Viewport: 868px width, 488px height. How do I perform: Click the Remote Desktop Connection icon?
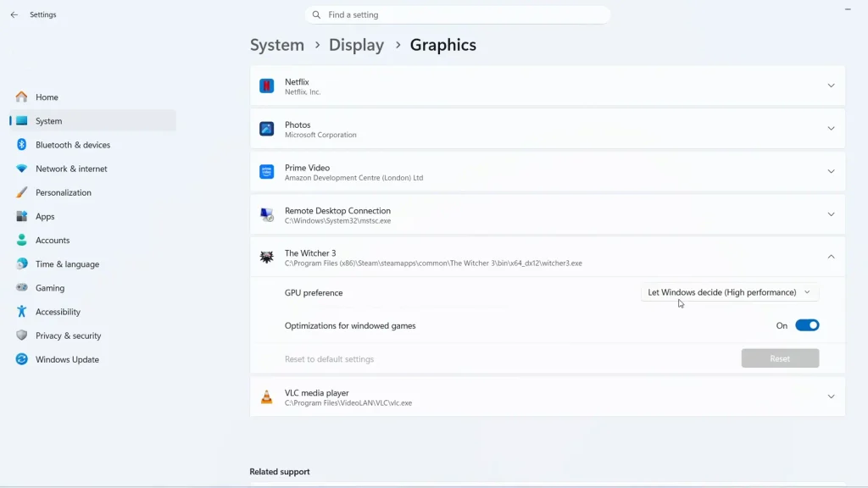pos(266,214)
